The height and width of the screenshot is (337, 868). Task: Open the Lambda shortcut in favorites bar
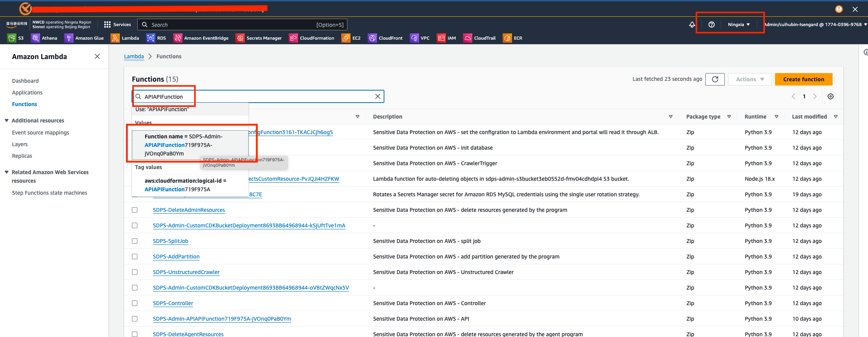click(125, 38)
